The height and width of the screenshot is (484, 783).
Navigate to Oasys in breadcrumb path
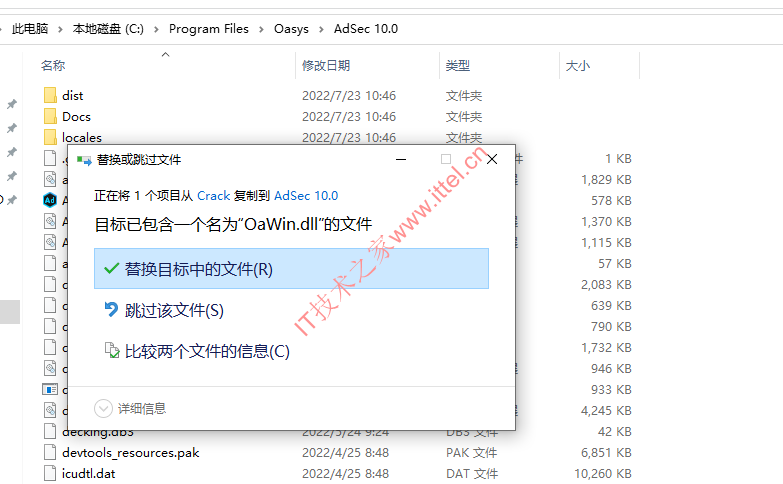coord(291,29)
